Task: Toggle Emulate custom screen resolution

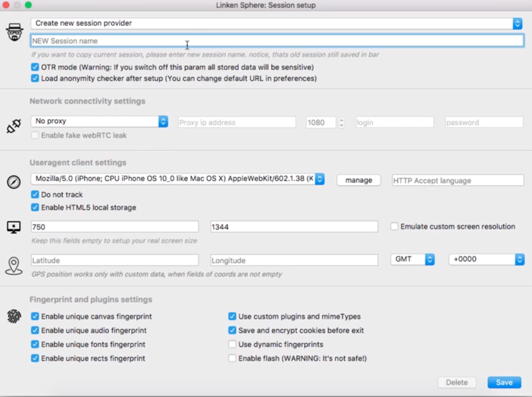Action: 394,227
